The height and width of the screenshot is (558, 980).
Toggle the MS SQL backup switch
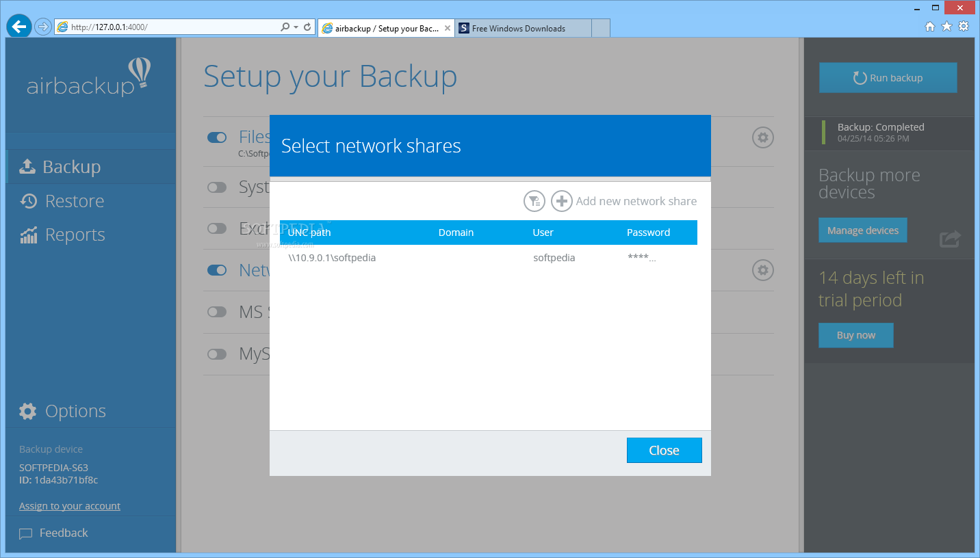[x=217, y=312]
